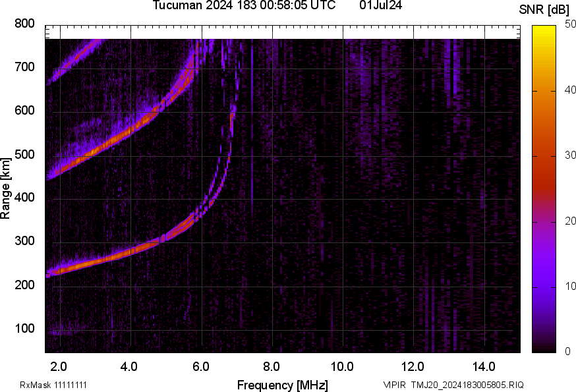Click the range tick label '300'
The image size is (576, 392).
24,241
